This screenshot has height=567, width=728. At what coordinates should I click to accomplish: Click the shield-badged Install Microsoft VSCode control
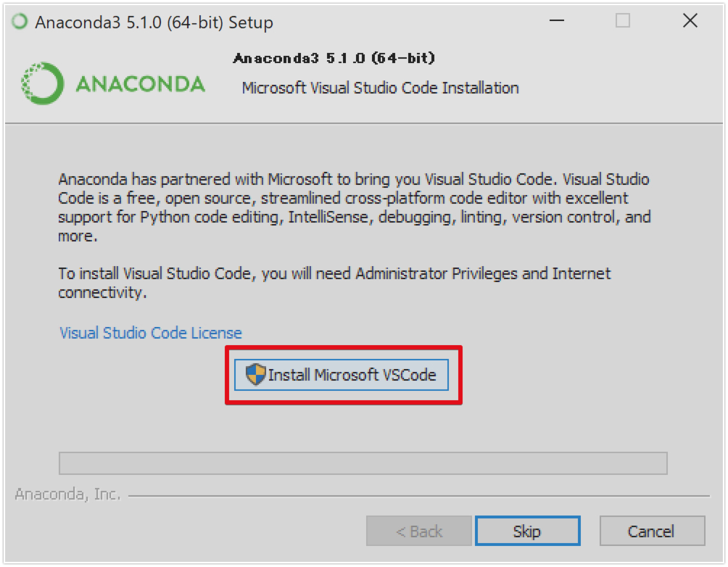point(342,374)
